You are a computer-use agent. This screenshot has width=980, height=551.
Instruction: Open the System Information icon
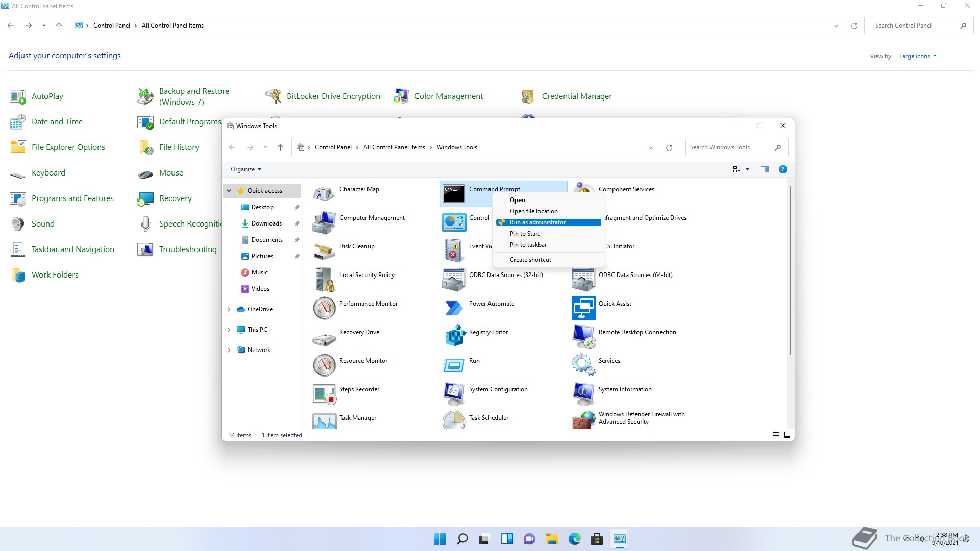pyautogui.click(x=583, y=394)
